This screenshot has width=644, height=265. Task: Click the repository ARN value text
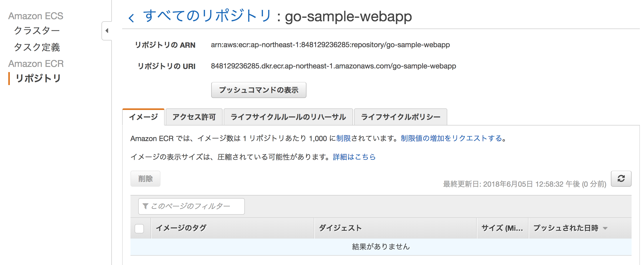pyautogui.click(x=330, y=45)
